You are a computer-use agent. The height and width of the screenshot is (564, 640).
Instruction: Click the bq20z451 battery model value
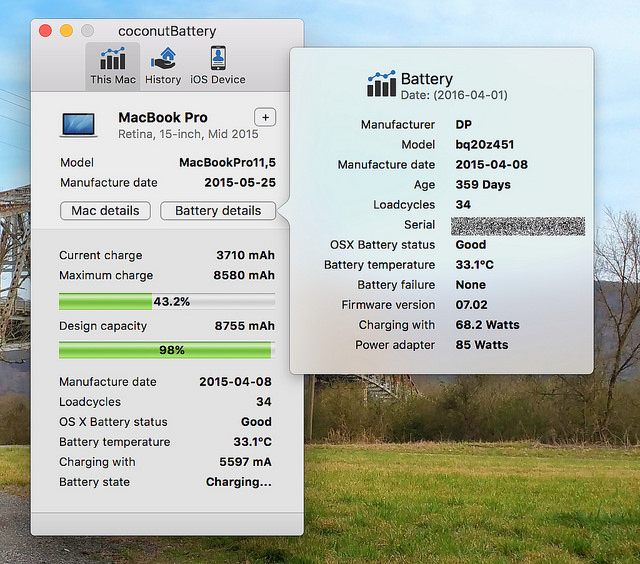(485, 144)
